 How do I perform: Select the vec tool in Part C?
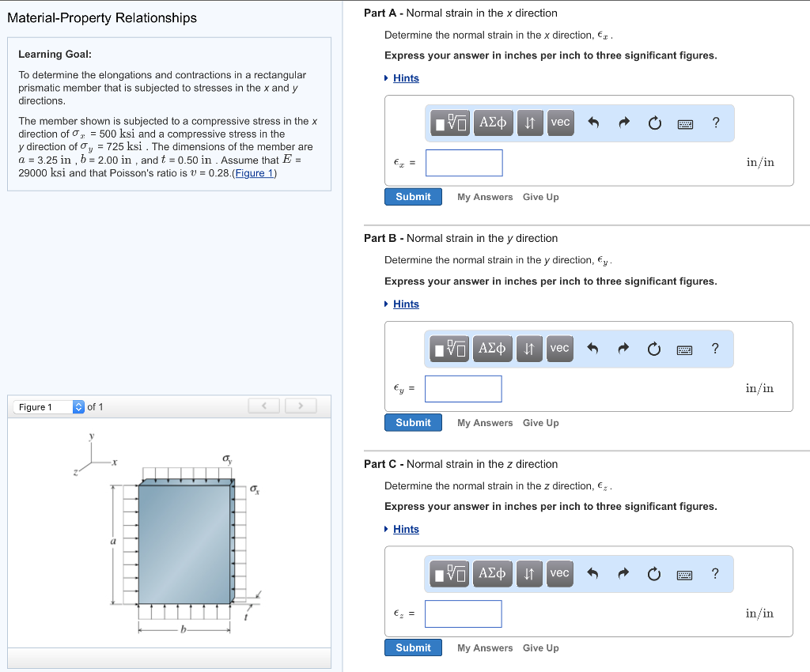(560, 573)
